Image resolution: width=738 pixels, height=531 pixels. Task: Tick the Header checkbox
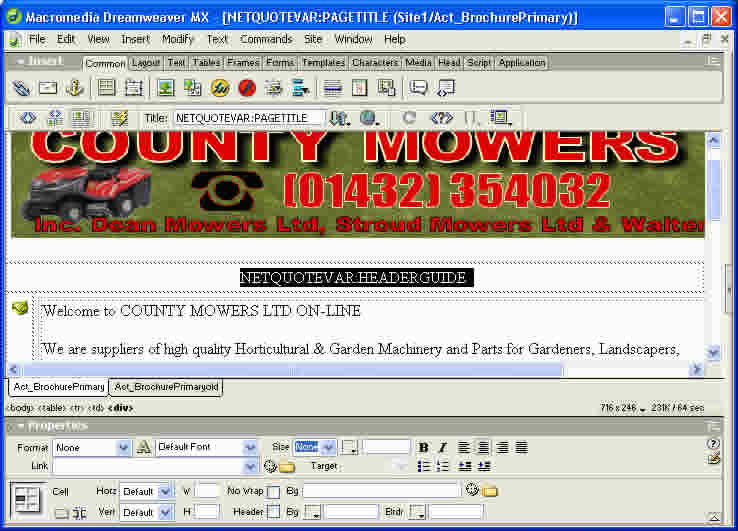[x=273, y=512]
